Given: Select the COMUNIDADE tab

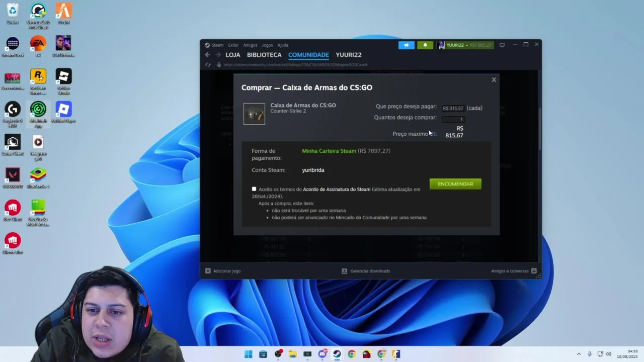Looking at the screenshot, I should tap(308, 55).
